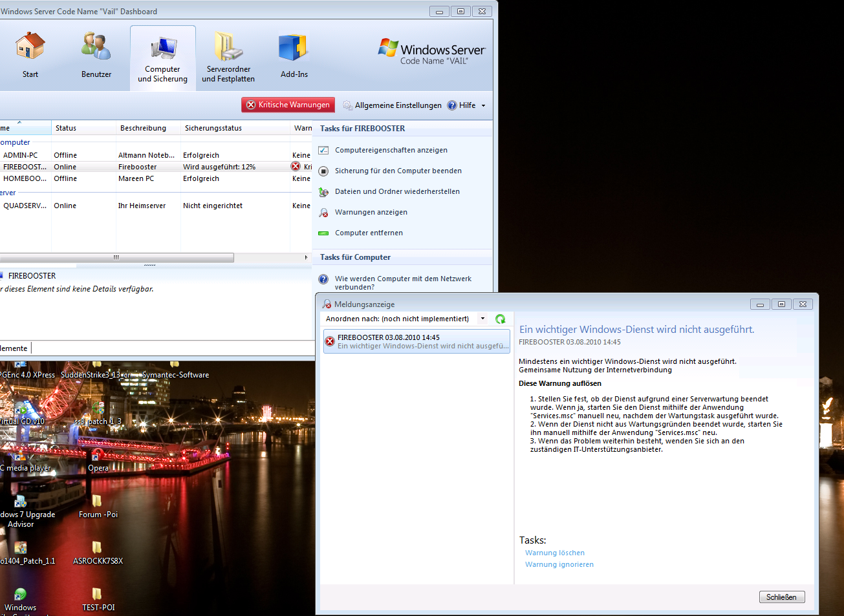Viewport: 844px width, 616px height.
Task: Click the help icon beside network connection question
Action: (323, 279)
